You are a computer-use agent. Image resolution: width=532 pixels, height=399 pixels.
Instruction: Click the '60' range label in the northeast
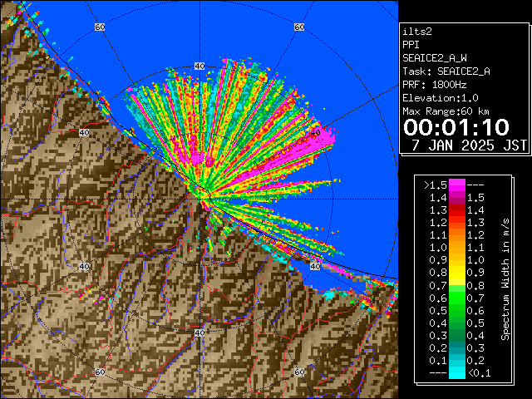point(299,27)
